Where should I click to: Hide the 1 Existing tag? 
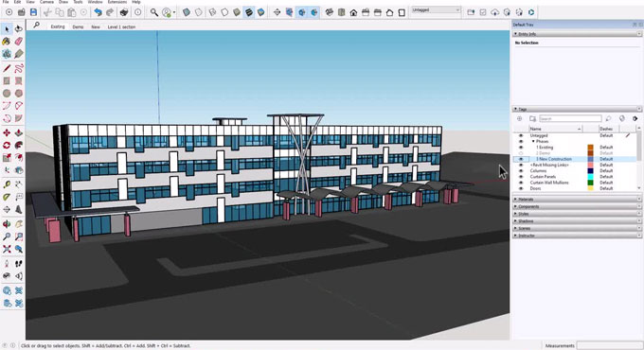[x=521, y=148]
